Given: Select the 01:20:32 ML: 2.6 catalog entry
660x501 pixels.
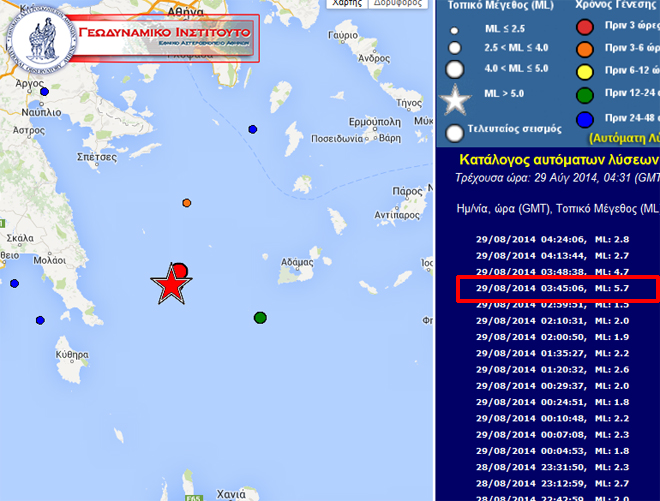Looking at the screenshot, I should [x=552, y=370].
